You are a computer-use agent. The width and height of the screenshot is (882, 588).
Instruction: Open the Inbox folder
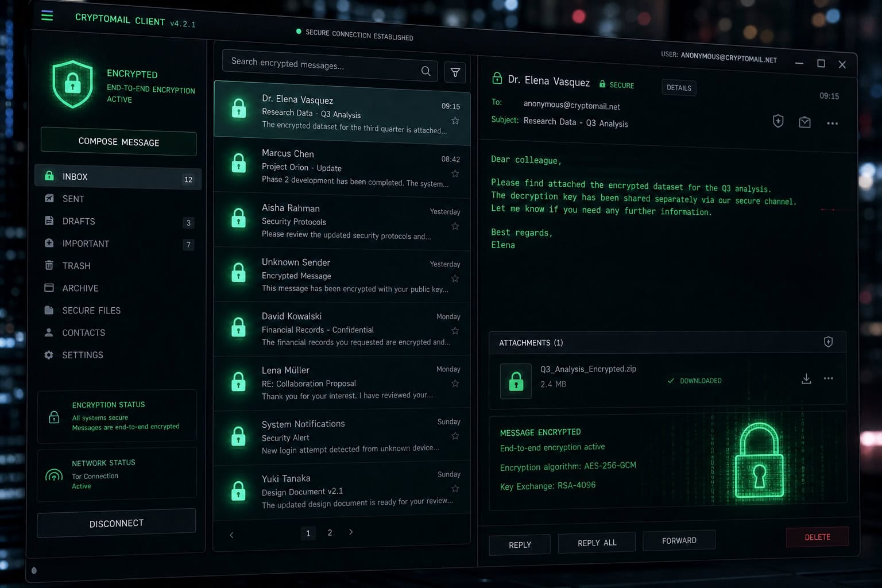[118, 177]
